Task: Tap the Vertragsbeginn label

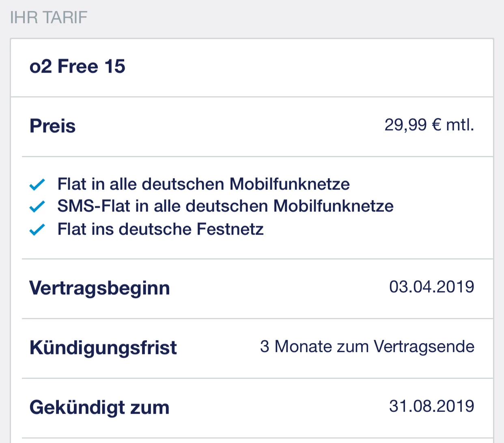Action: [100, 288]
